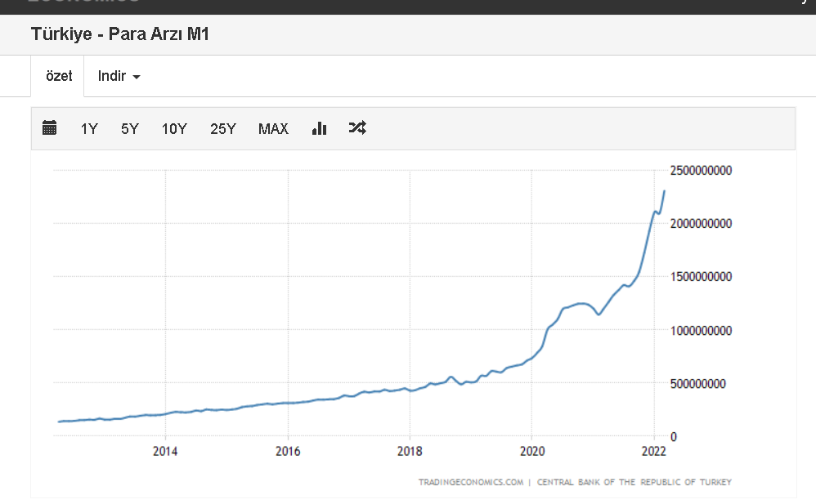Click the 2022 x-axis label
This screenshot has width=816, height=504.
tap(653, 451)
